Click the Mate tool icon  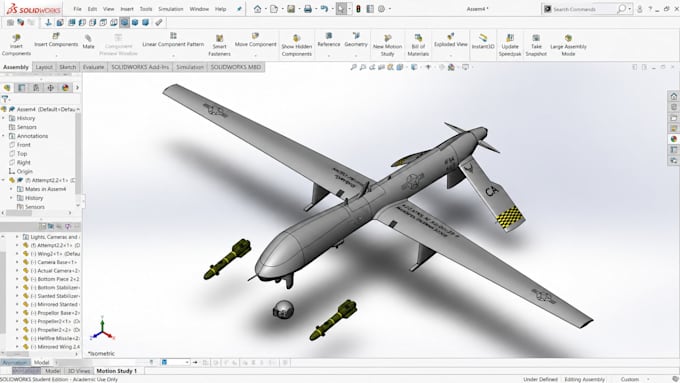[88, 39]
